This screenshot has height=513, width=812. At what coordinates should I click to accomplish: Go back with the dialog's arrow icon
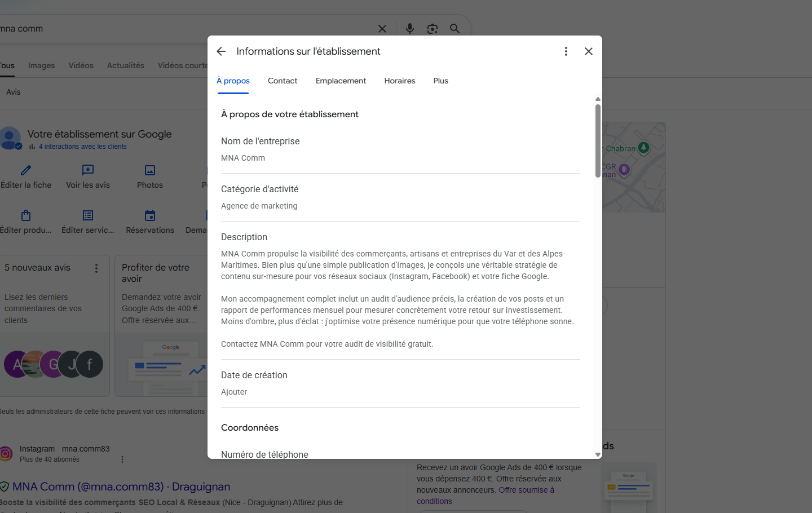(x=221, y=51)
